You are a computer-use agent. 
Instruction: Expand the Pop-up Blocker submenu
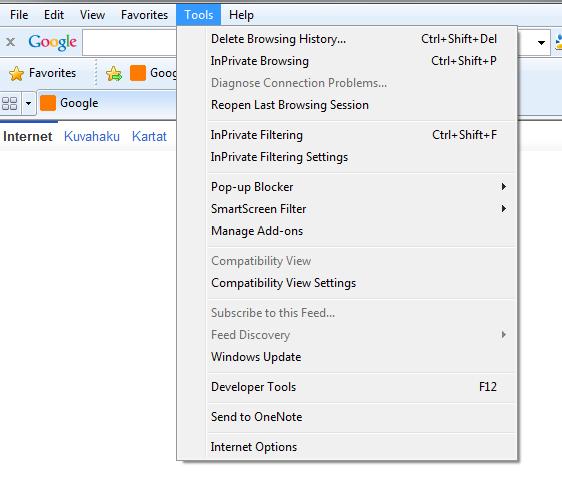coord(503,187)
